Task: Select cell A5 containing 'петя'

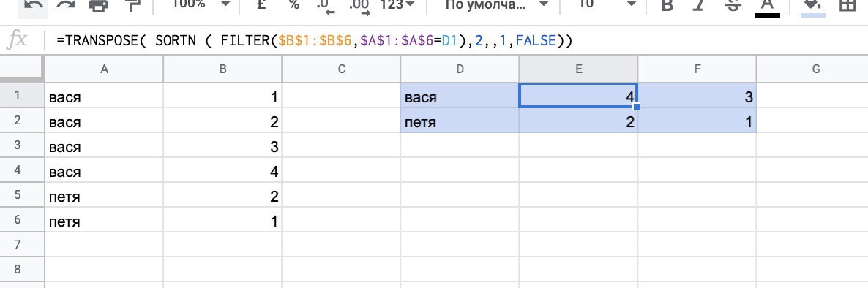Action: coord(104,194)
